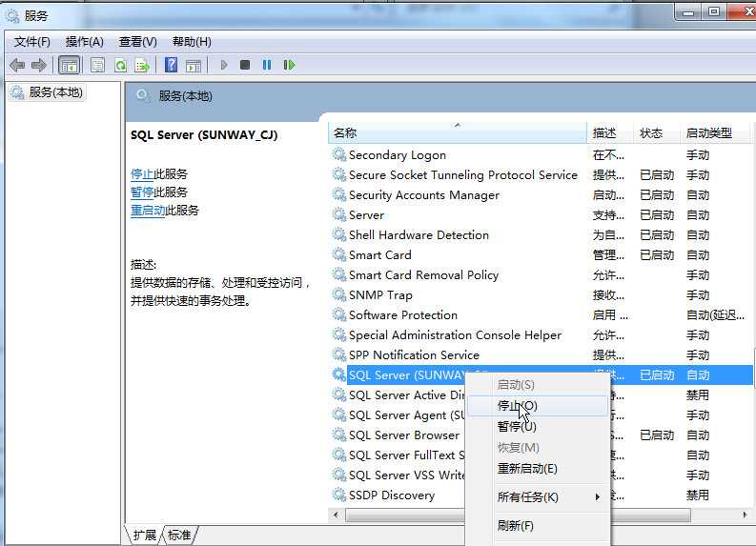Click the Back arrow toolbar icon
This screenshot has height=546, width=756.
(x=17, y=65)
